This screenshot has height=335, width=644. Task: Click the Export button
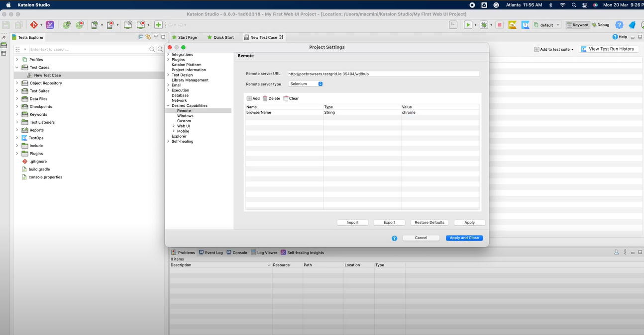(389, 223)
